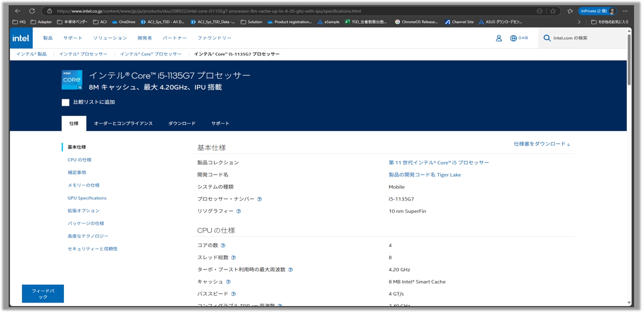Open the HQ bookmark folder

19,22
